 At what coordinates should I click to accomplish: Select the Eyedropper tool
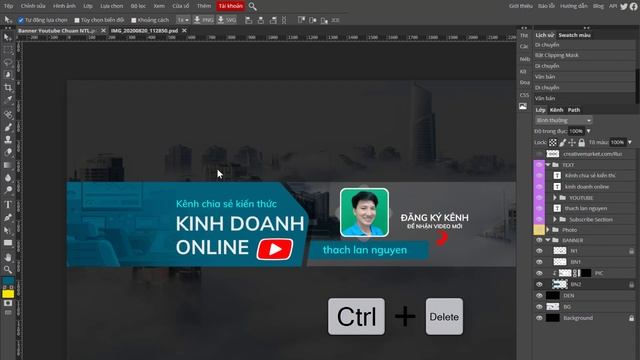8,99
